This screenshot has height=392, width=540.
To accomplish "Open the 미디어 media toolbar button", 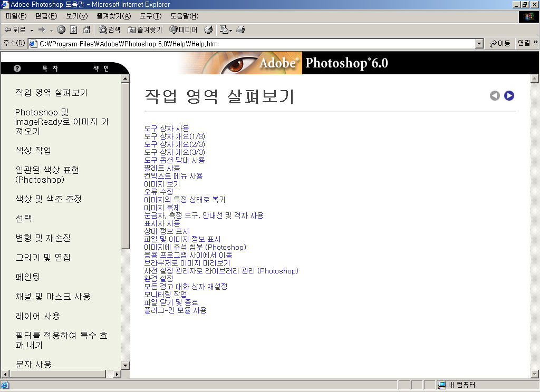I will [x=183, y=30].
